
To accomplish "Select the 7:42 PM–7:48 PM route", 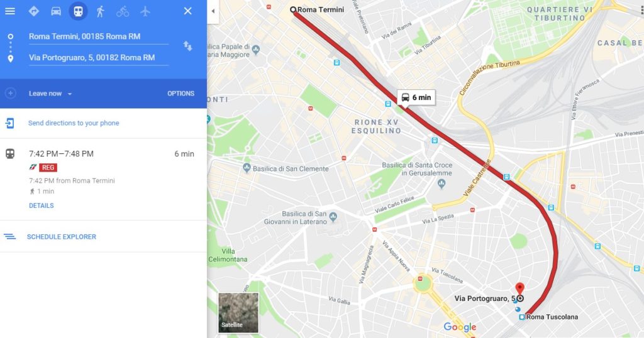I will click(103, 179).
